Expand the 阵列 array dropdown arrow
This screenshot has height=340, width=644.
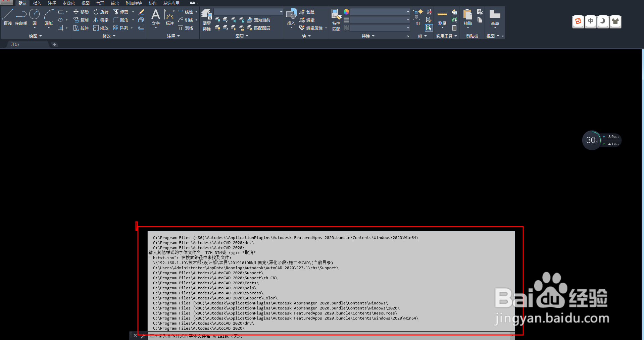132,28
